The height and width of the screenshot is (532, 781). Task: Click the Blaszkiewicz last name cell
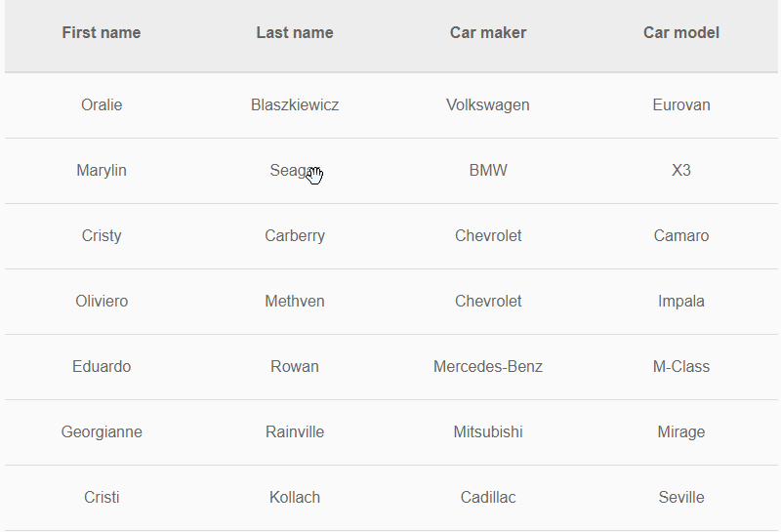tap(295, 105)
